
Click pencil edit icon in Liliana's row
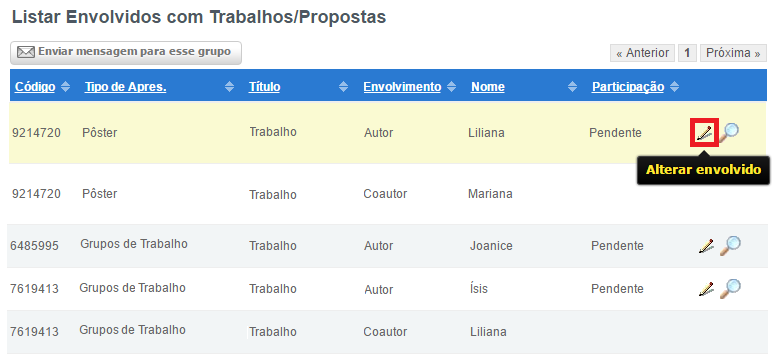pos(704,132)
